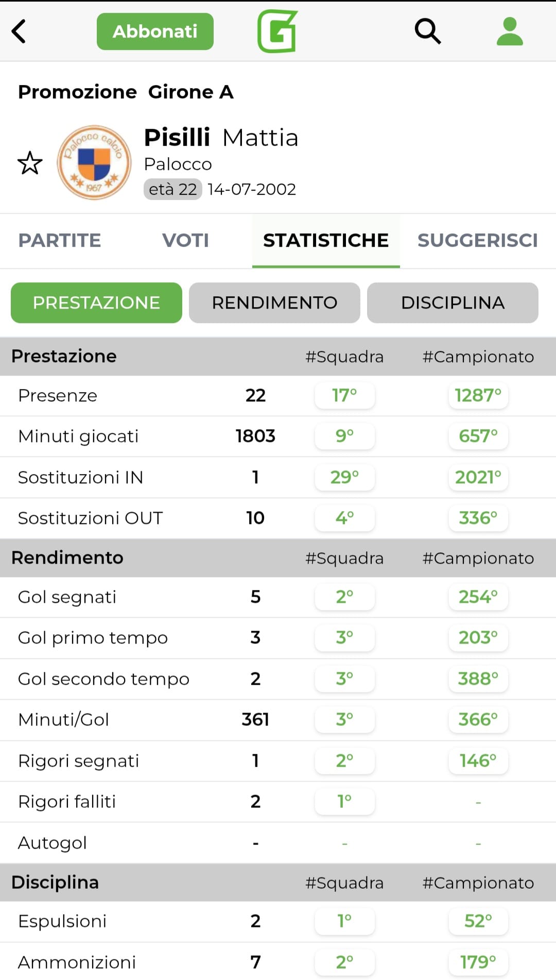This screenshot has width=556, height=980.
Task: Select the RENDIMENTO filter button
Action: pyautogui.click(x=274, y=303)
